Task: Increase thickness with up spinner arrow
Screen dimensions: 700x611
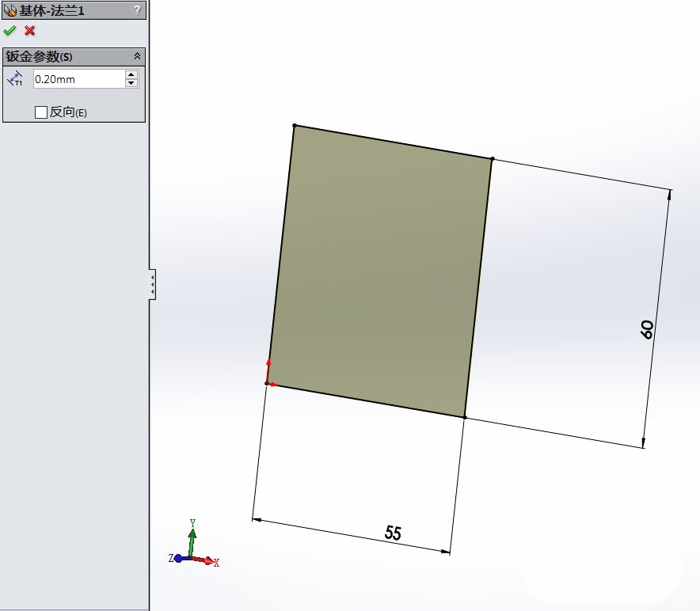Action: tap(131, 74)
